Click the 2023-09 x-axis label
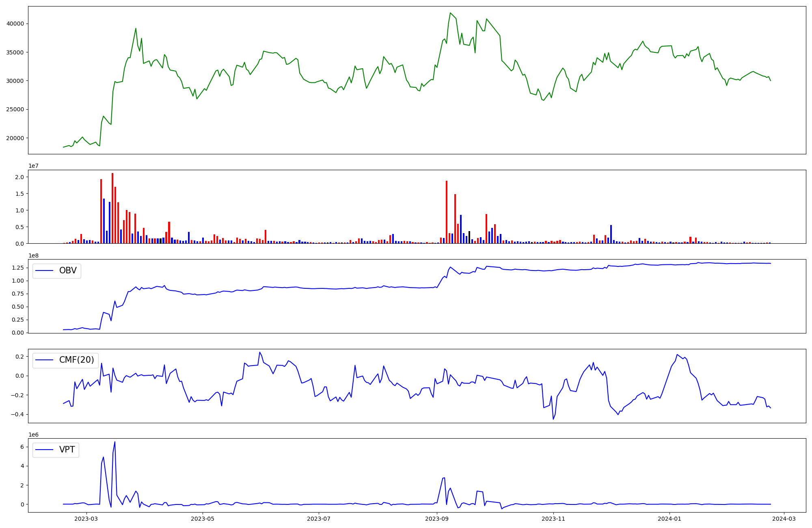The image size is (812, 528). pyautogui.click(x=437, y=519)
